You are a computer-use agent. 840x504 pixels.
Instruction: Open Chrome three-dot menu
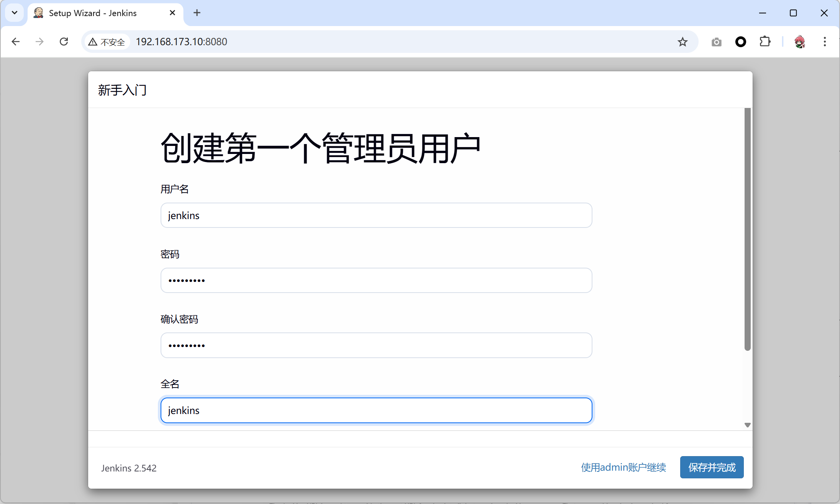825,42
